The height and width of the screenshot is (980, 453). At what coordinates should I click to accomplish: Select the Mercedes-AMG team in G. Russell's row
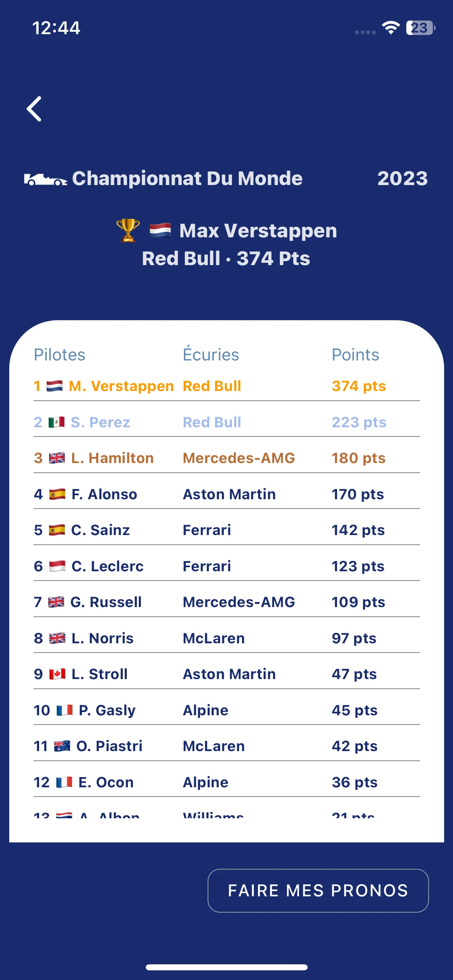pyautogui.click(x=239, y=602)
